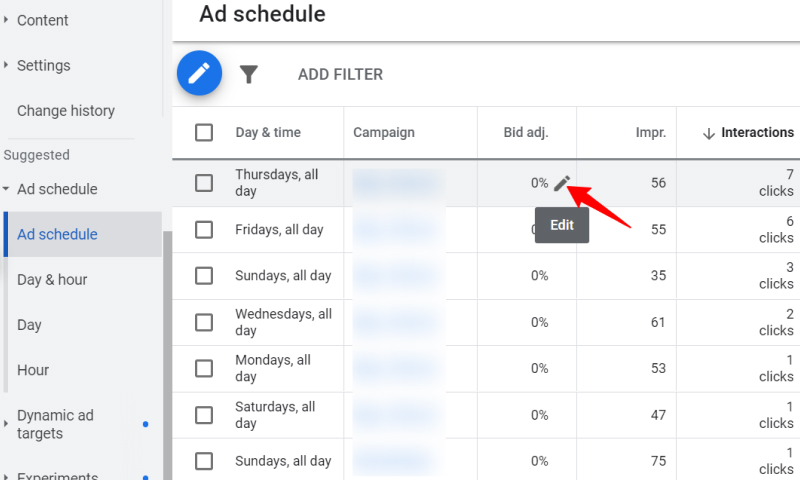Sort by the Impr. column header
This screenshot has width=800, height=480.
[651, 133]
